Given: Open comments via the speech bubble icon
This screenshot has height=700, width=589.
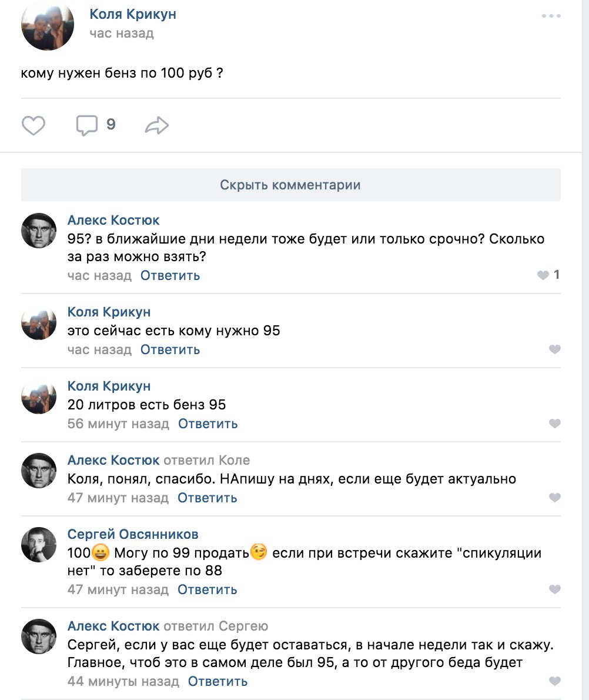Looking at the screenshot, I should click(87, 125).
